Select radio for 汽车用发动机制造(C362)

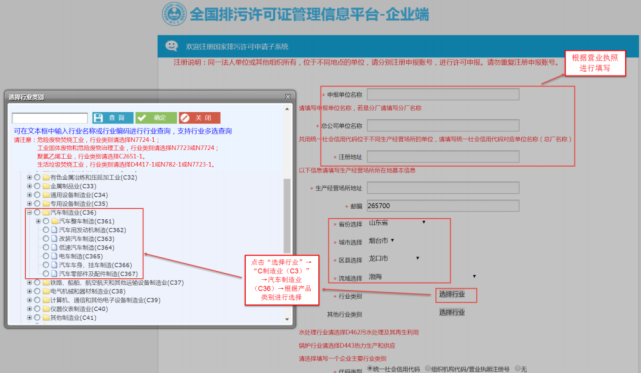(x=46, y=230)
